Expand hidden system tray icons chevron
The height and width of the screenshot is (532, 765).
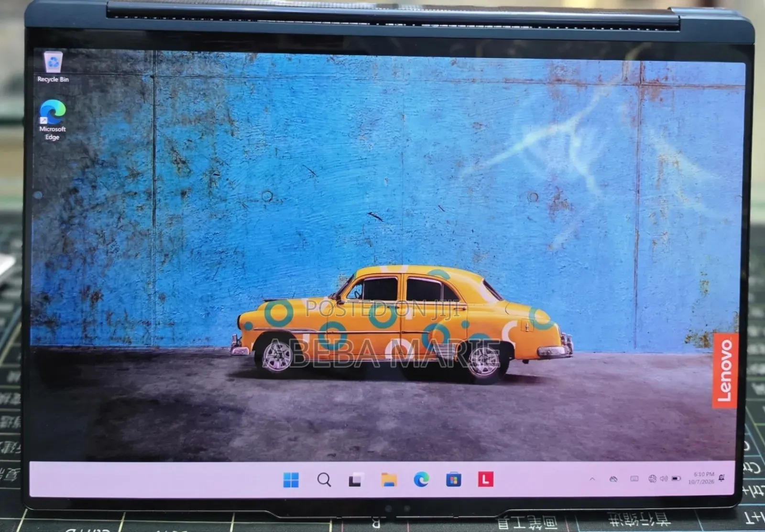(x=592, y=478)
